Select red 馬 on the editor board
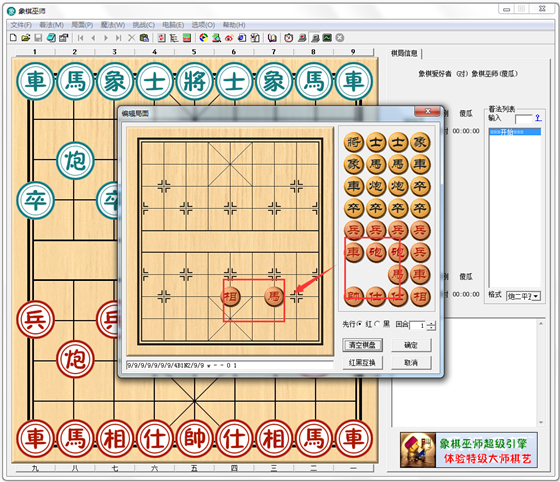 [x=274, y=296]
